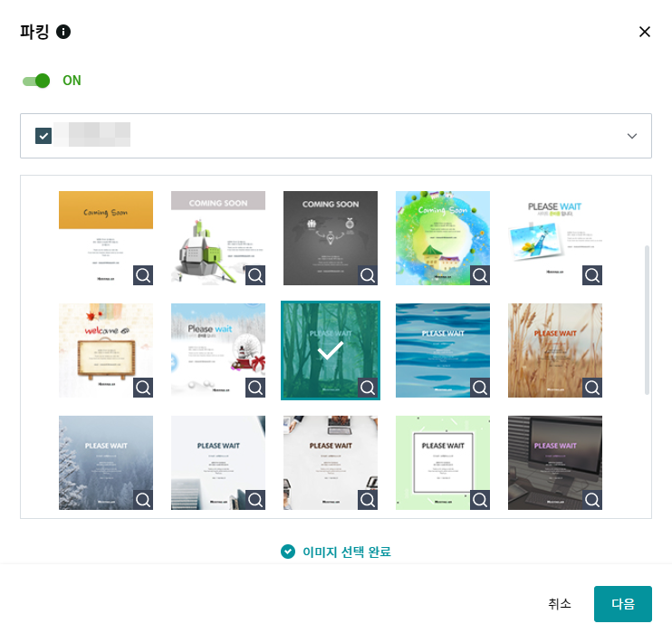Preview the blue water PLEASE WAIT template

(x=480, y=388)
